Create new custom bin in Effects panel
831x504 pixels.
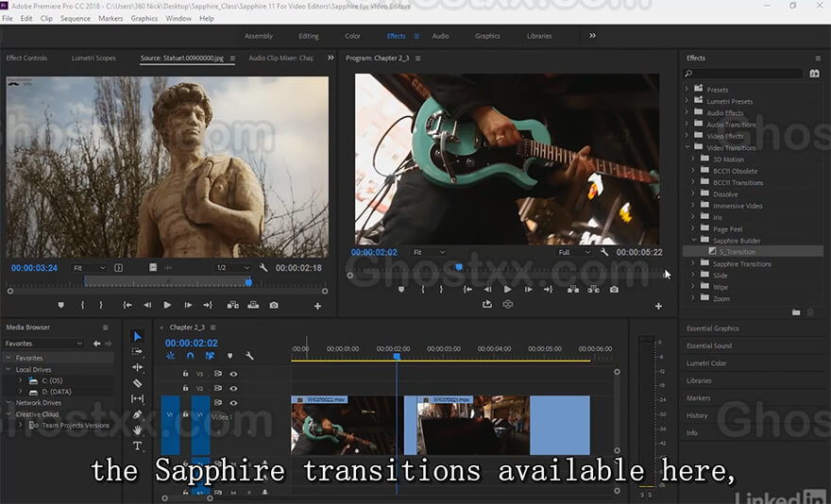coord(796,312)
